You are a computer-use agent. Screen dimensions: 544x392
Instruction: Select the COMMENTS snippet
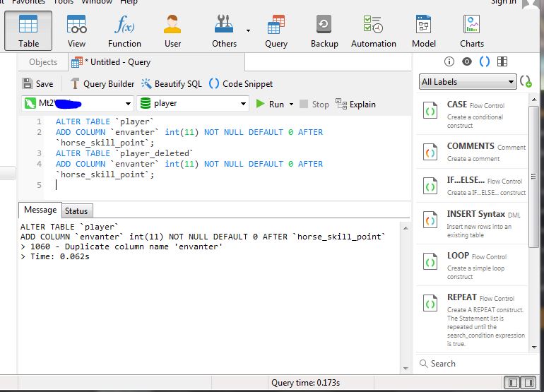click(x=472, y=152)
